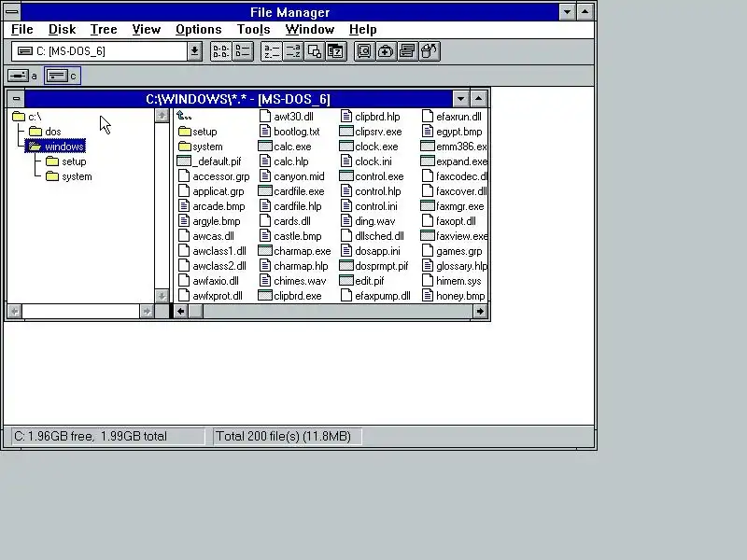747x560 pixels.
Task: Select chimes.wav file
Action: point(293,281)
